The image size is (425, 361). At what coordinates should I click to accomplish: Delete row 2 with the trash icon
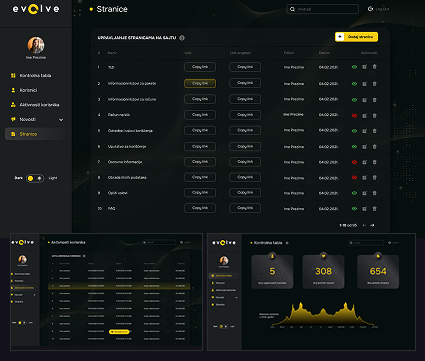coord(374,84)
